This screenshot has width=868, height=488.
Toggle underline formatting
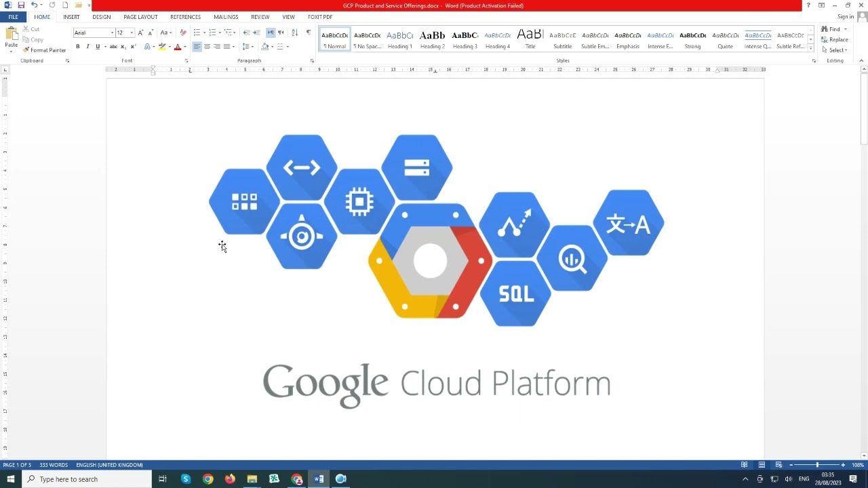98,47
